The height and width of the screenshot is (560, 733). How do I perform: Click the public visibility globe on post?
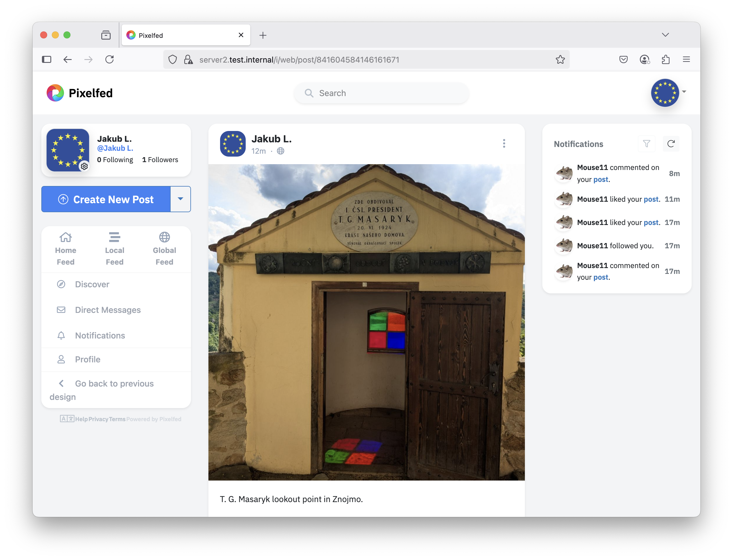point(281,151)
